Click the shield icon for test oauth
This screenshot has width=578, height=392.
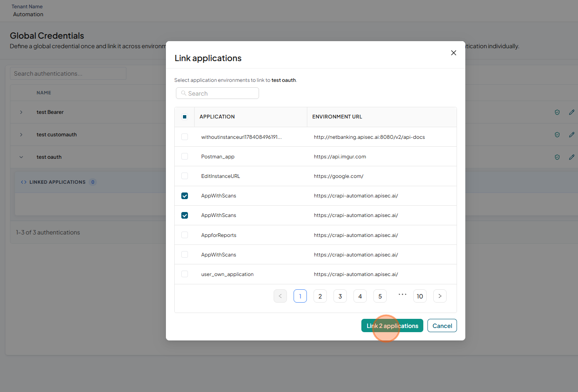point(557,157)
